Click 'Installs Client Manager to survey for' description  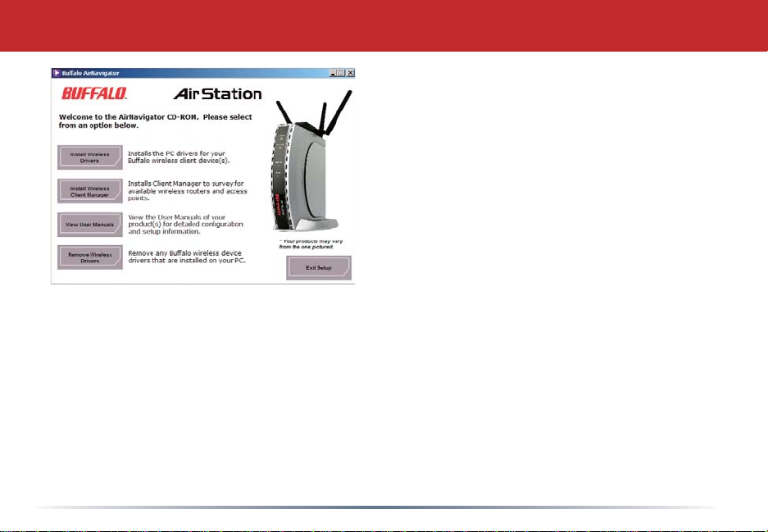(x=188, y=191)
